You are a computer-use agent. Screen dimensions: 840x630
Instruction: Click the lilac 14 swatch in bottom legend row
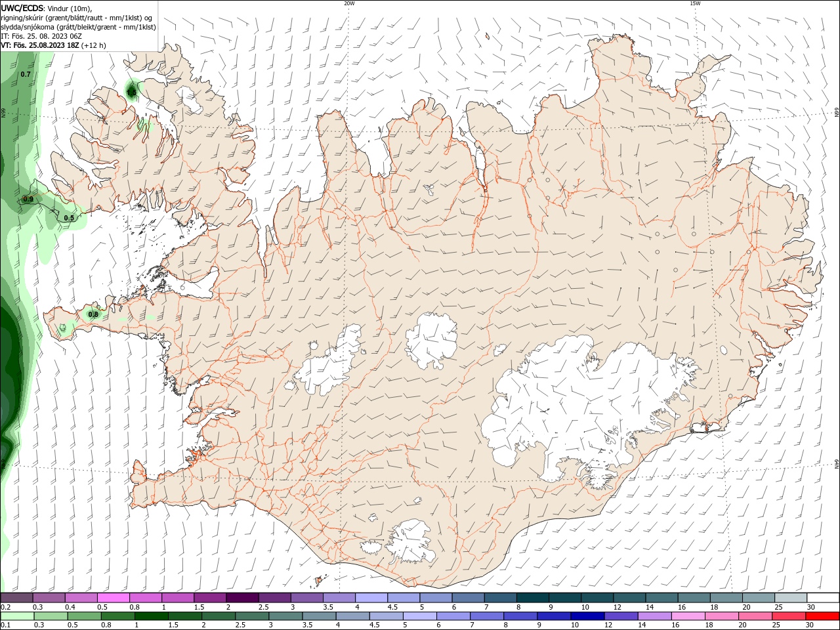(653, 616)
